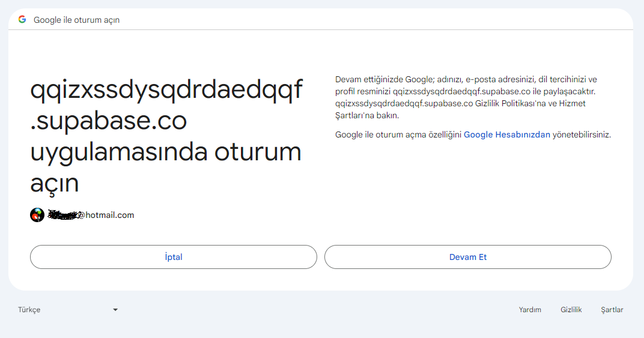Continue with the Devam Et button
644x338 pixels.
pyautogui.click(x=468, y=257)
